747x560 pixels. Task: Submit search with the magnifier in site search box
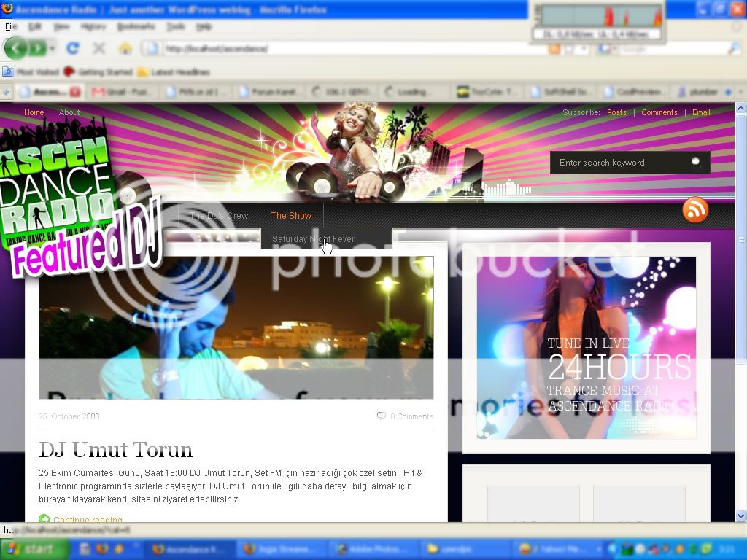(x=696, y=162)
